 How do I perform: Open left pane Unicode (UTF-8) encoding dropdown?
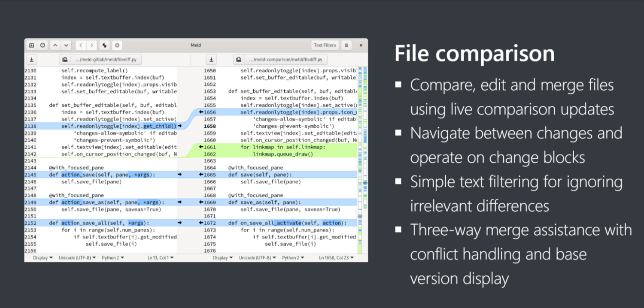pos(77,258)
